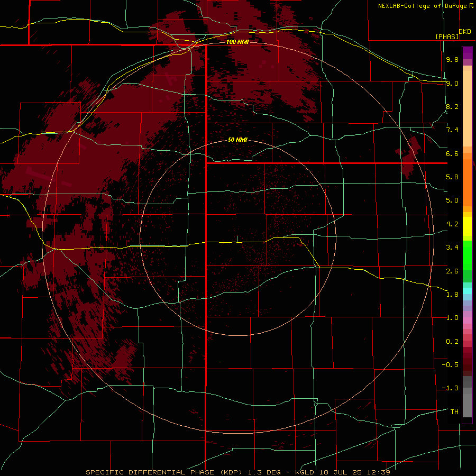This screenshot has width=476, height=476.
Task: Click the [PHAS] units label
Action: 447,36
